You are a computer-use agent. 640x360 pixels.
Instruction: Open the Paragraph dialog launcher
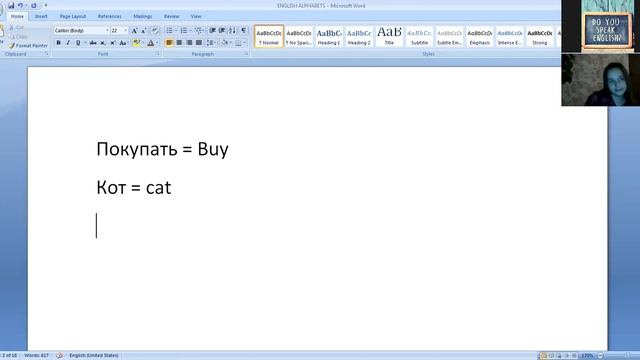(x=246, y=54)
